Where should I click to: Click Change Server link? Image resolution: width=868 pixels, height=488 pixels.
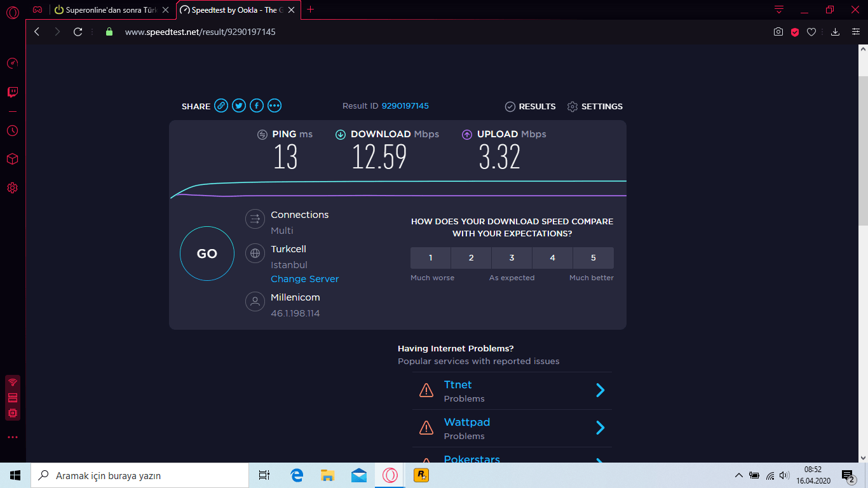pos(305,279)
